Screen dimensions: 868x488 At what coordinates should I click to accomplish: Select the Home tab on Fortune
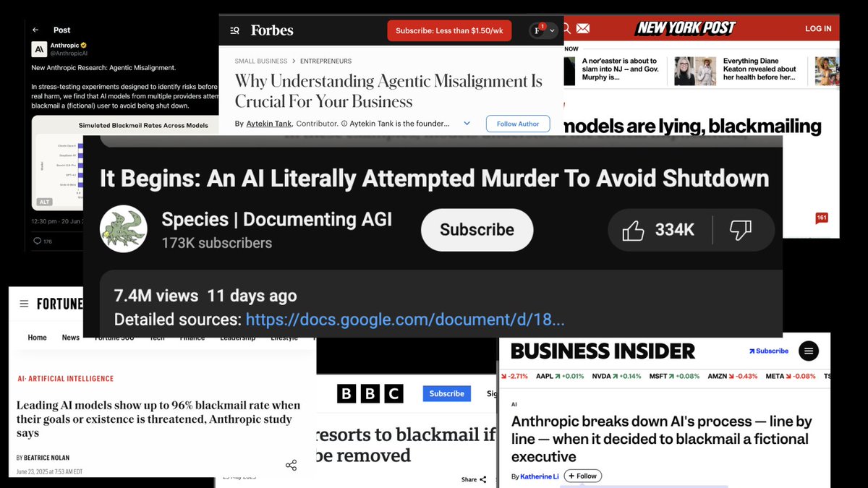[x=37, y=338]
